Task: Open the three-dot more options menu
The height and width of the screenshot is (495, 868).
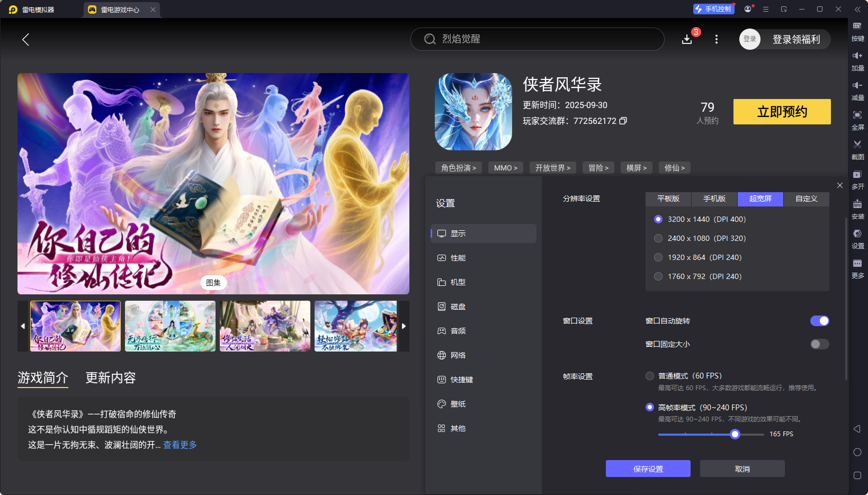Action: (x=716, y=39)
